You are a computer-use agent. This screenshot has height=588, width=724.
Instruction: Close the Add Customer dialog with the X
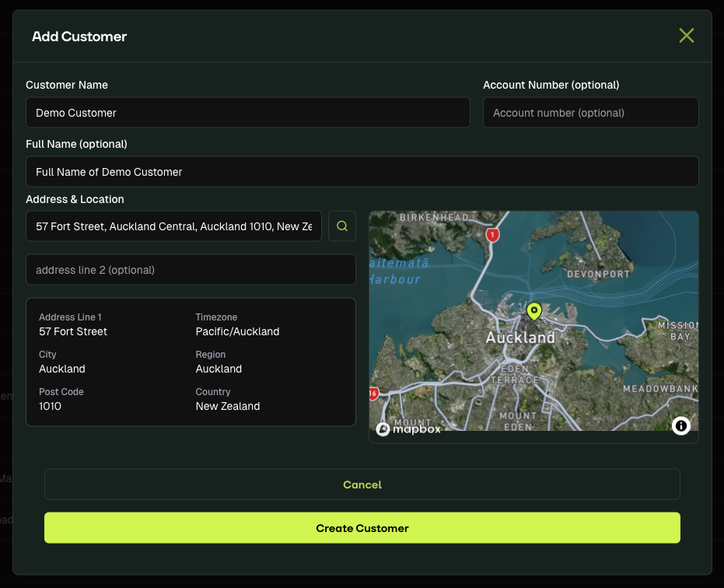coord(686,36)
